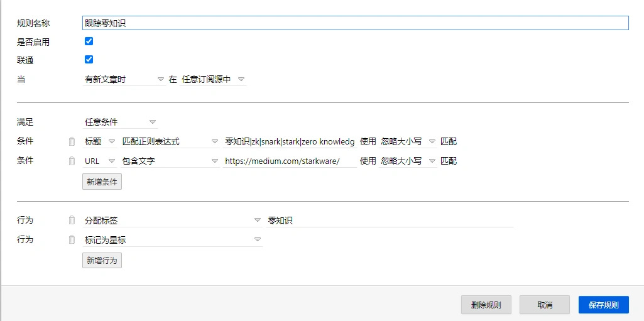Delete the URL condition using trash icon
The width and height of the screenshot is (644, 321).
coord(72,161)
